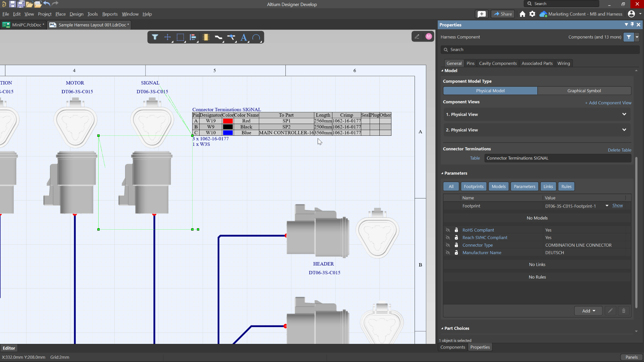Toggle the Footprints parameter filter
The height and width of the screenshot is (362, 644).
pos(474,187)
